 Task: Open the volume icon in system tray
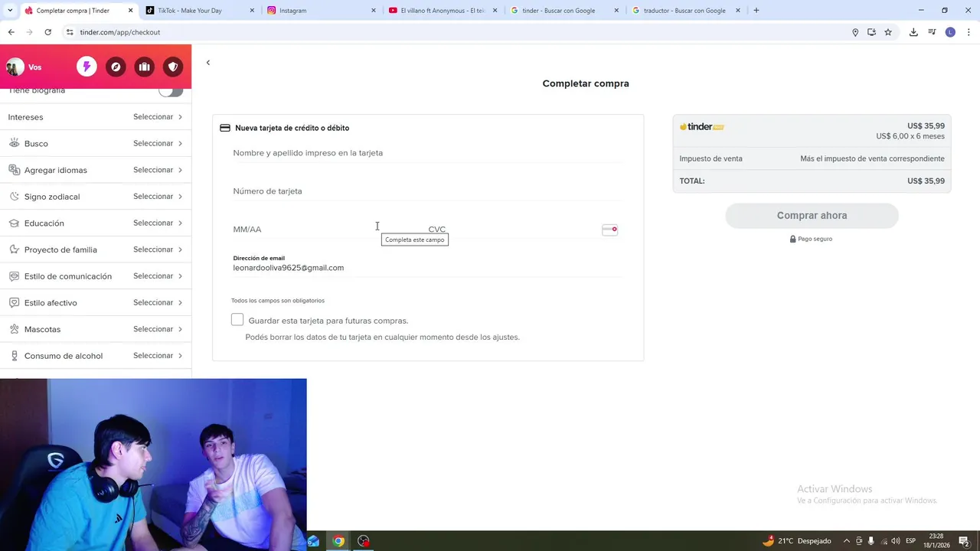895,541
